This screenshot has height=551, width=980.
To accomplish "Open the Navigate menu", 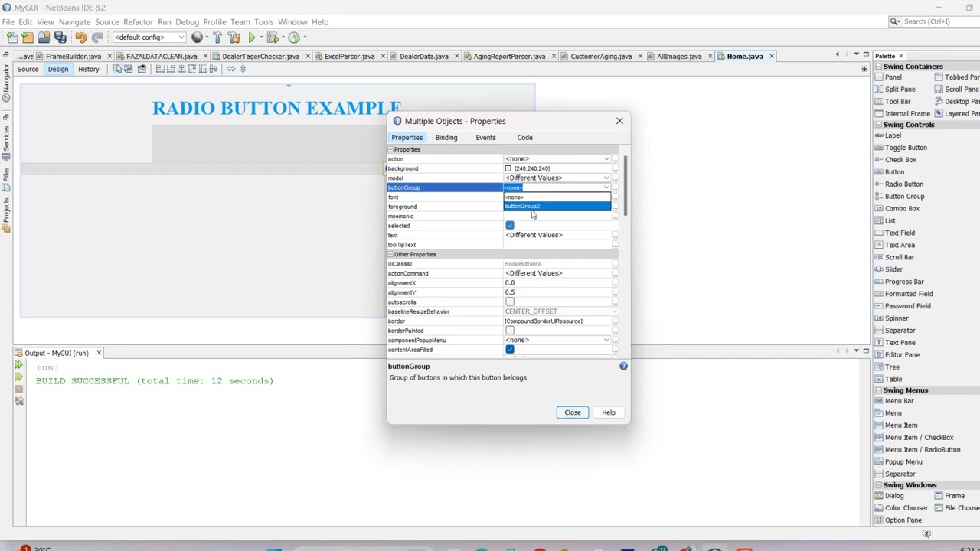I will click(x=74, y=21).
